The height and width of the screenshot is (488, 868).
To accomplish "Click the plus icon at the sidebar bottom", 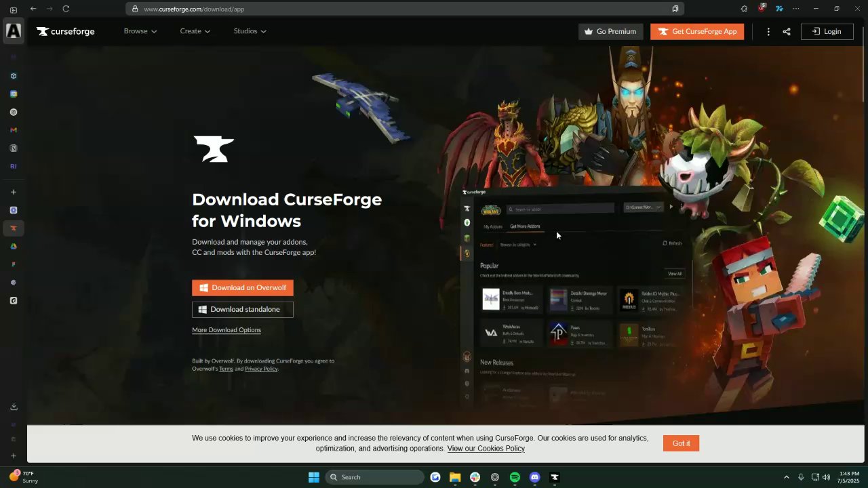I will pyautogui.click(x=14, y=456).
